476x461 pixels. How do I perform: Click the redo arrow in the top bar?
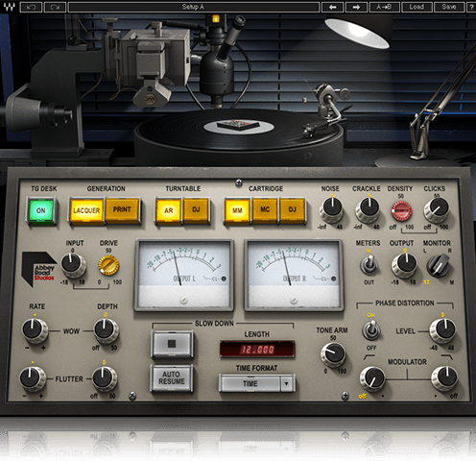[x=55, y=7]
